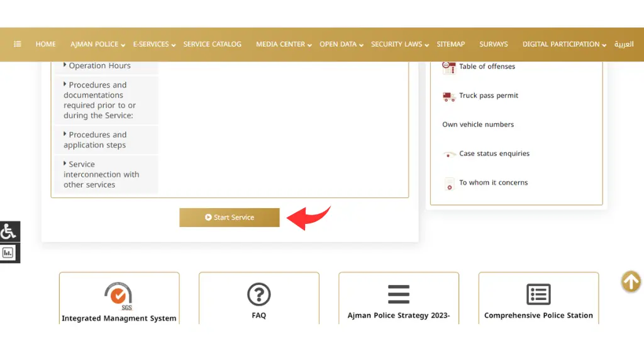This screenshot has width=644, height=351.
Task: Expand DIGITAL PARTICIPATION dropdown menu
Action: tap(564, 44)
